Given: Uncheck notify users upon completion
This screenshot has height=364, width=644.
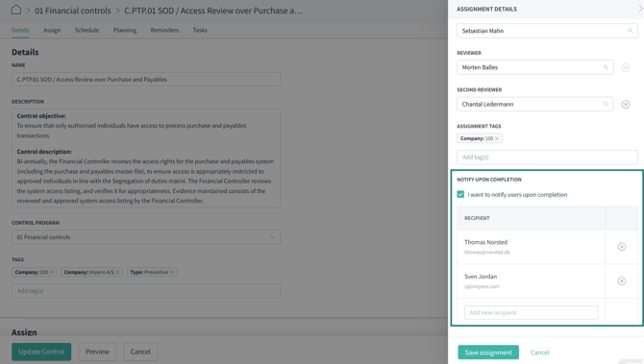Looking at the screenshot, I should point(460,195).
